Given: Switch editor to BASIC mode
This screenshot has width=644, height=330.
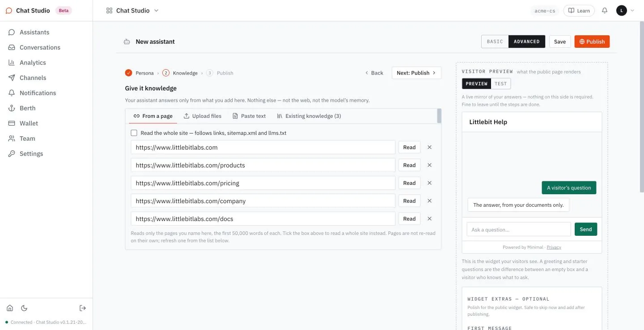Looking at the screenshot, I should [495, 42].
